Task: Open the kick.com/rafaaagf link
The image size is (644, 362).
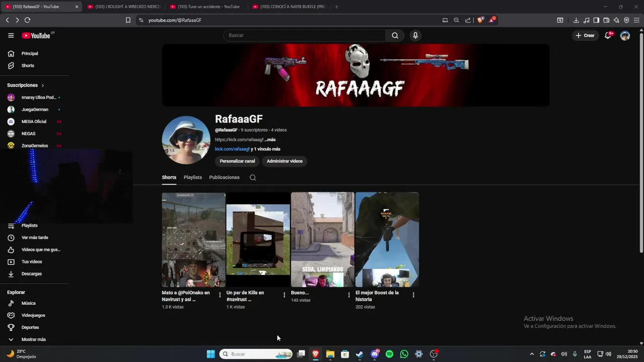Action: pyautogui.click(x=232, y=149)
